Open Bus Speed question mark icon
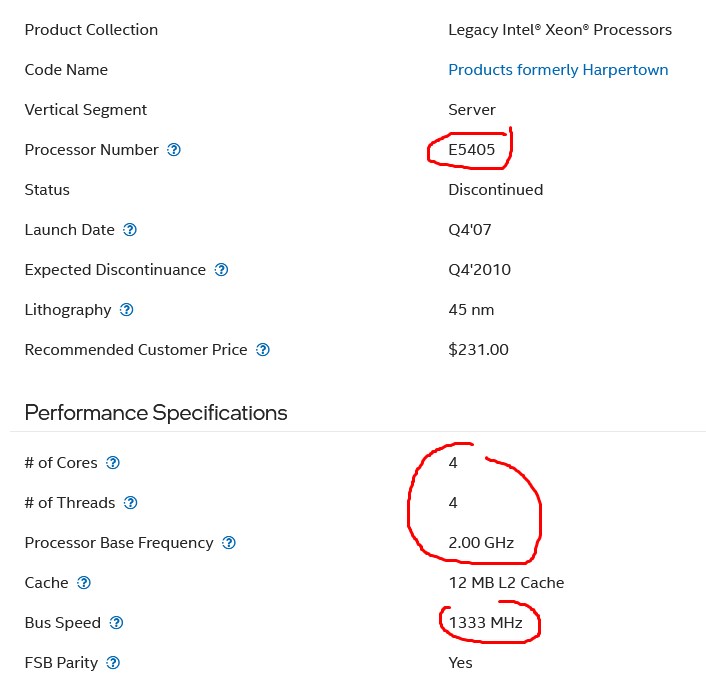The image size is (706, 684). (x=116, y=623)
